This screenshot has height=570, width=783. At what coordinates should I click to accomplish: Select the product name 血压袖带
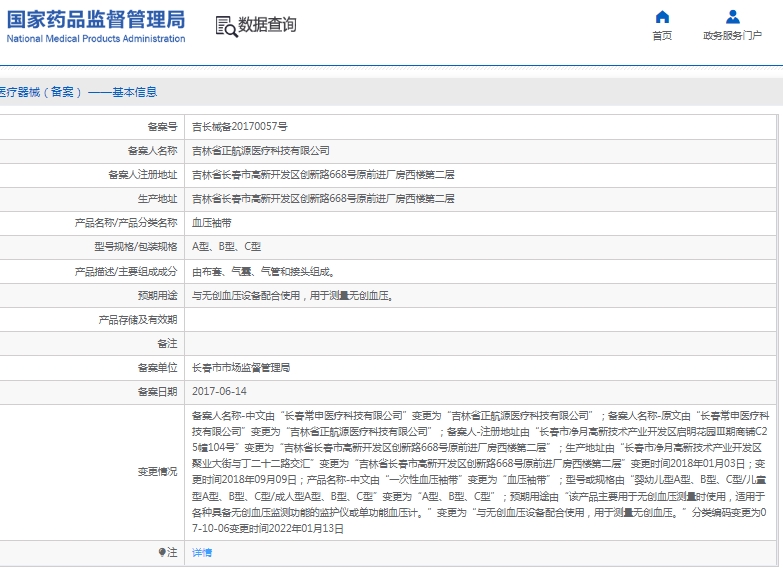coord(212,223)
